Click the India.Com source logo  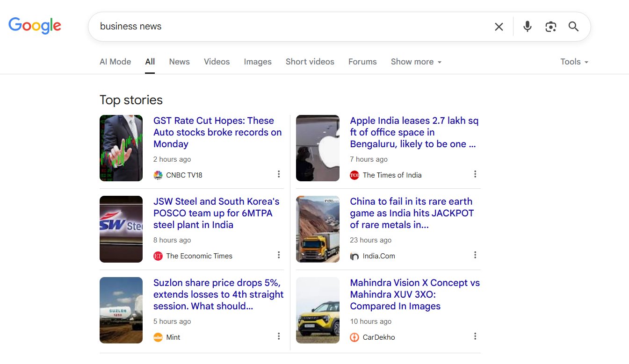(354, 256)
